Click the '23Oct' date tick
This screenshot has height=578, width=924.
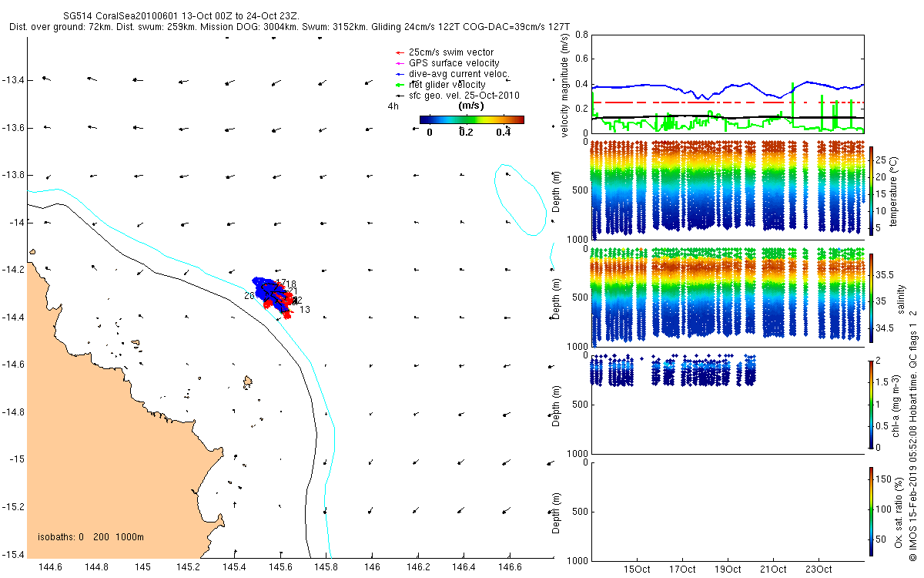click(819, 570)
